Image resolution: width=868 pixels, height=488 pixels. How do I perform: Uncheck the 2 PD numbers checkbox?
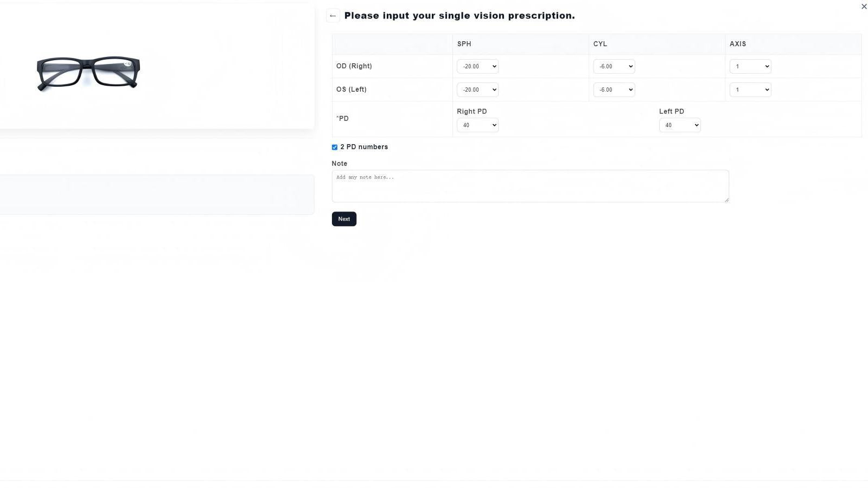[334, 147]
